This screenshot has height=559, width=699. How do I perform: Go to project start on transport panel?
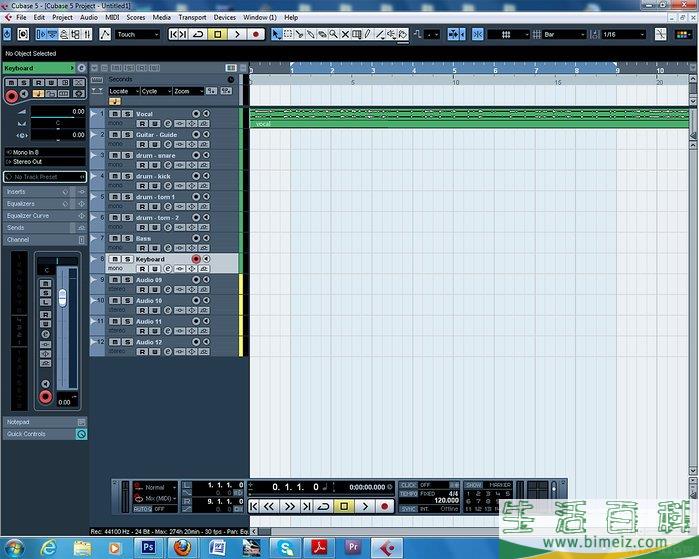(x=254, y=506)
